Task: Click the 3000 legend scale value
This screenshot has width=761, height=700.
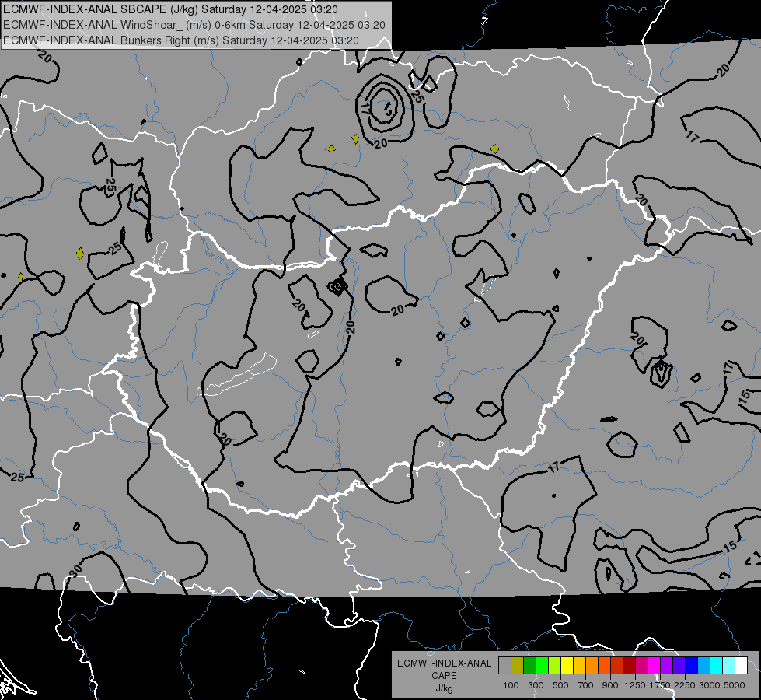Action: pyautogui.click(x=710, y=685)
